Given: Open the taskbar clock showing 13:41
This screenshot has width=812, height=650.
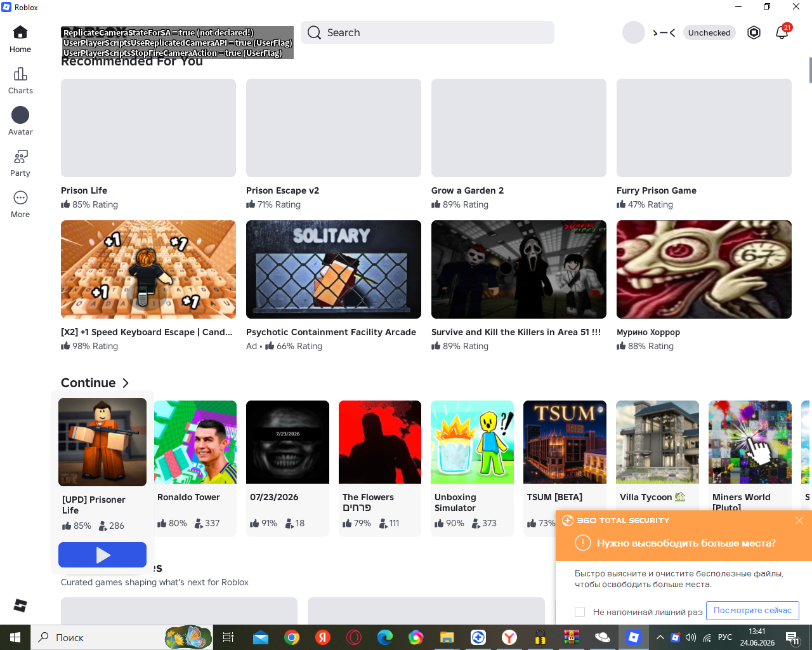Looking at the screenshot, I should tap(757, 637).
